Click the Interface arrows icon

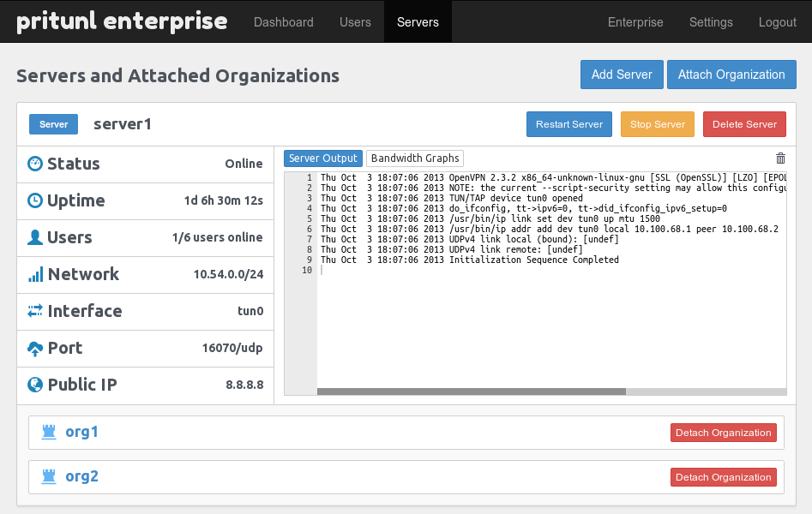coord(35,311)
